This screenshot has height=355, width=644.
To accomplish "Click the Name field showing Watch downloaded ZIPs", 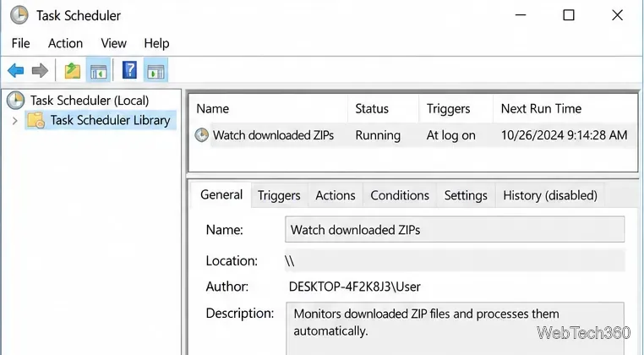I will point(455,229).
